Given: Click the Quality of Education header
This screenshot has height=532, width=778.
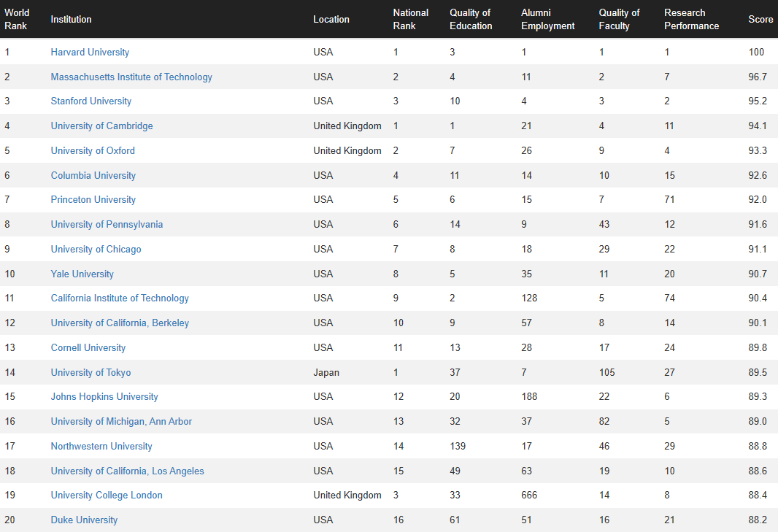Looking at the screenshot, I should 471,20.
